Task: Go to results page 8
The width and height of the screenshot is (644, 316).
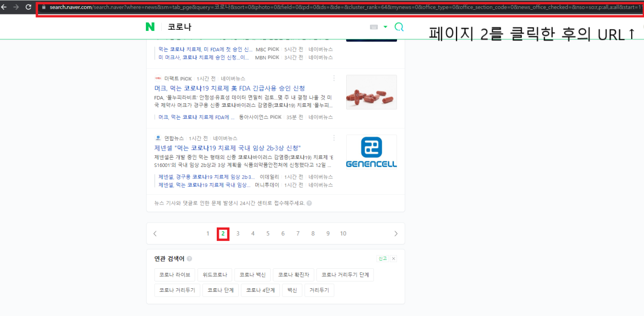Action: [313, 233]
